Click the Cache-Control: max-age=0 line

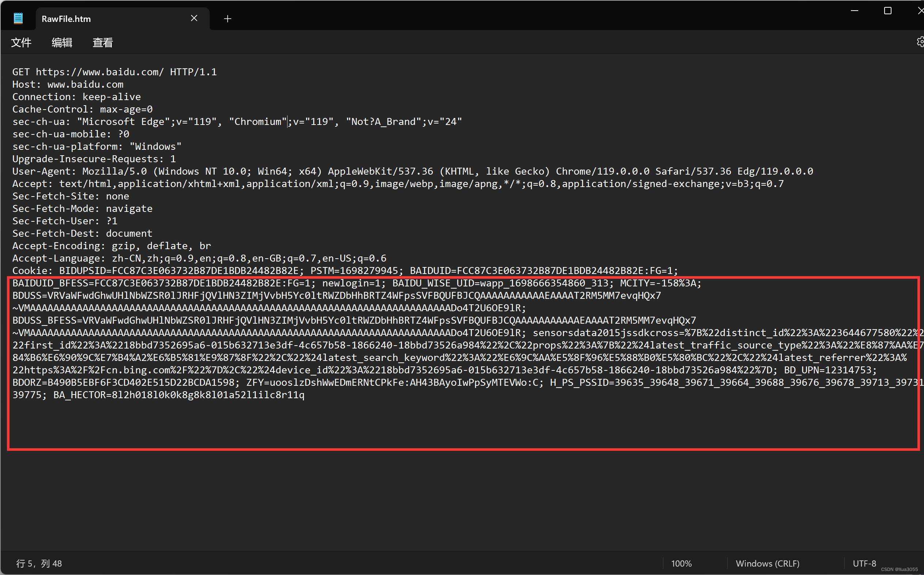[x=83, y=109]
